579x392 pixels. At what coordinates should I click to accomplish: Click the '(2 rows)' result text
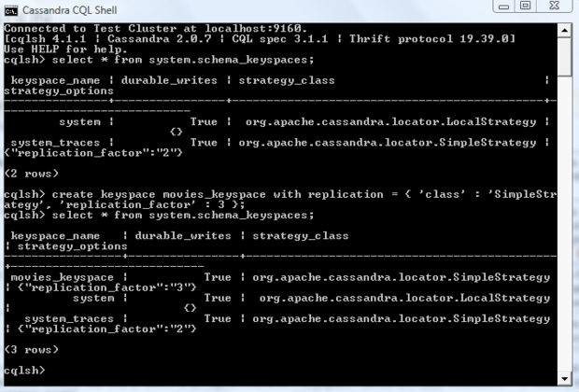tap(32, 174)
